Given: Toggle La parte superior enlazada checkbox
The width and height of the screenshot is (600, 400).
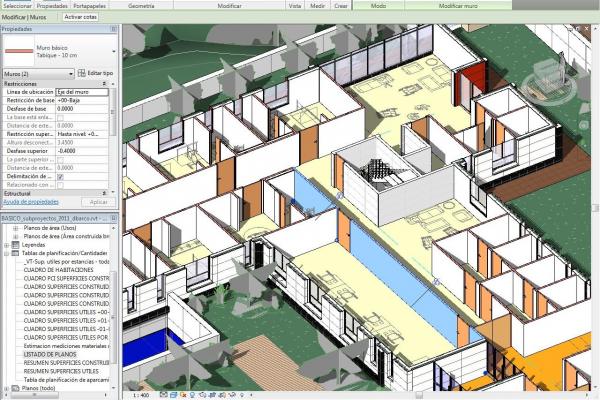Looking at the screenshot, I should tap(60, 159).
